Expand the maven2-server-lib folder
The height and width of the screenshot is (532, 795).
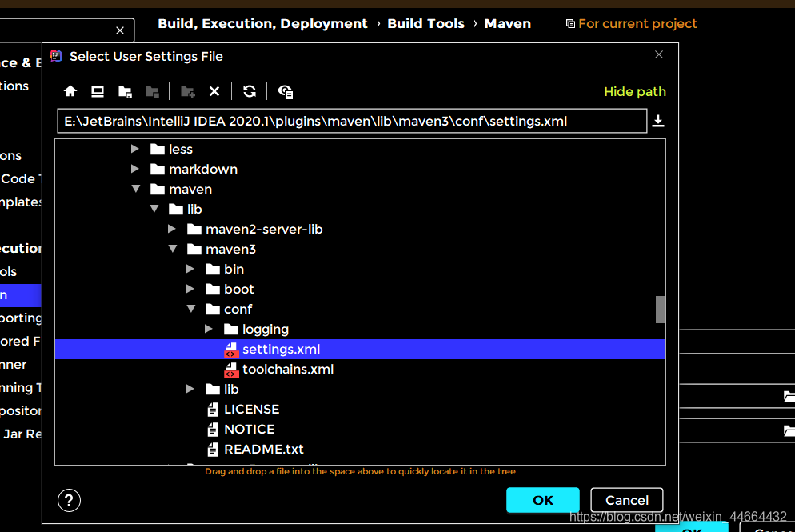(x=172, y=229)
